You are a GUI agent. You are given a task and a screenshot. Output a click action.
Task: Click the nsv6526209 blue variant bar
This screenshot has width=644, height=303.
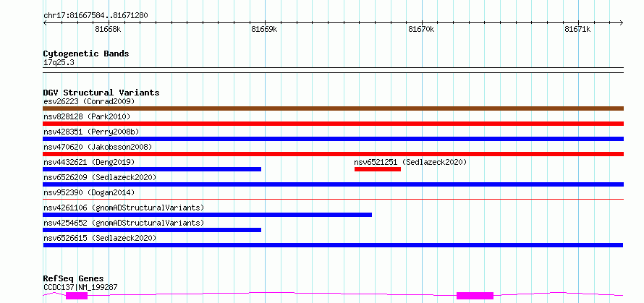pos(333,184)
